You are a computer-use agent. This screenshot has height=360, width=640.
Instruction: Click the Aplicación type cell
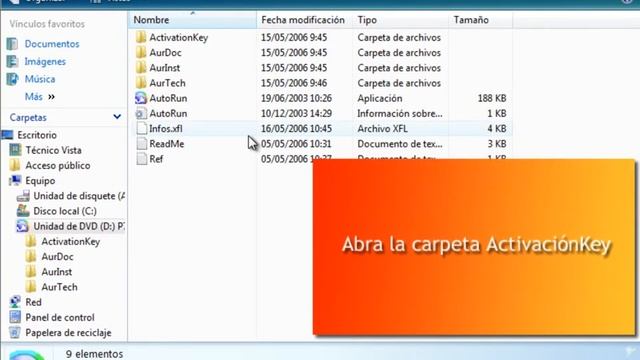click(380, 98)
